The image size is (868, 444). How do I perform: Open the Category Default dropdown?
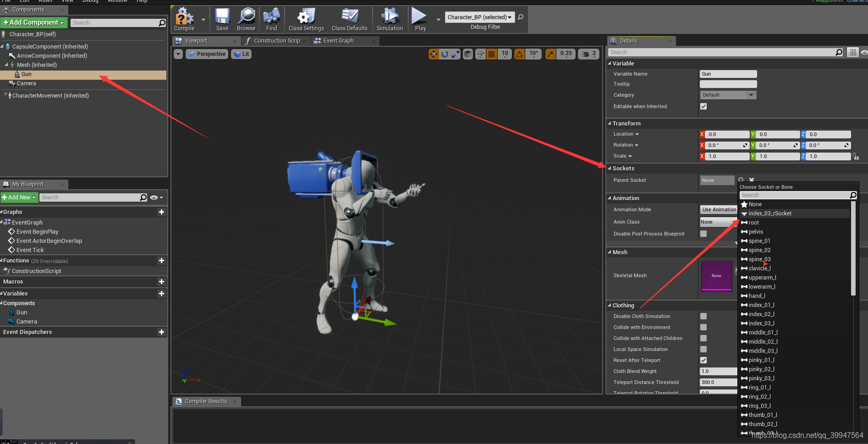click(x=728, y=95)
